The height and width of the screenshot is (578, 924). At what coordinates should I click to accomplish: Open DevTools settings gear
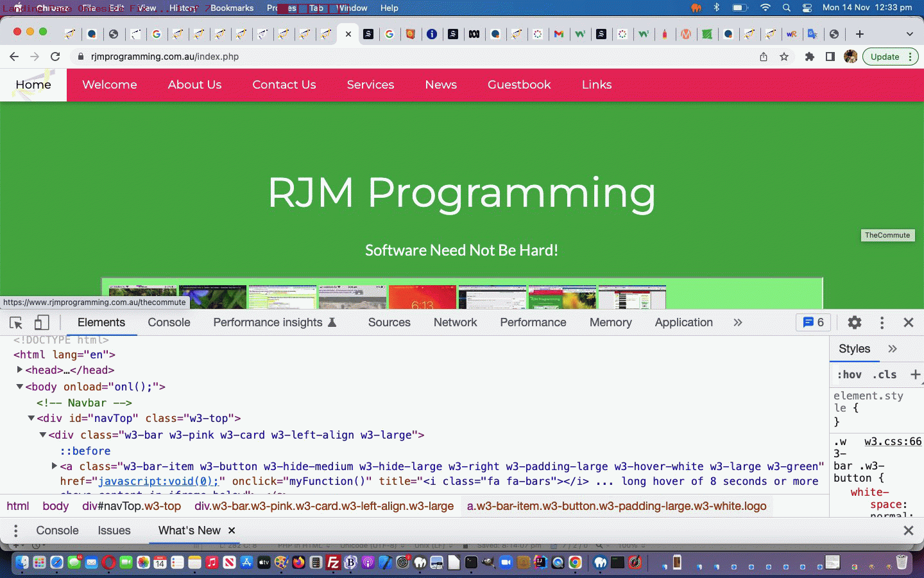coord(855,322)
